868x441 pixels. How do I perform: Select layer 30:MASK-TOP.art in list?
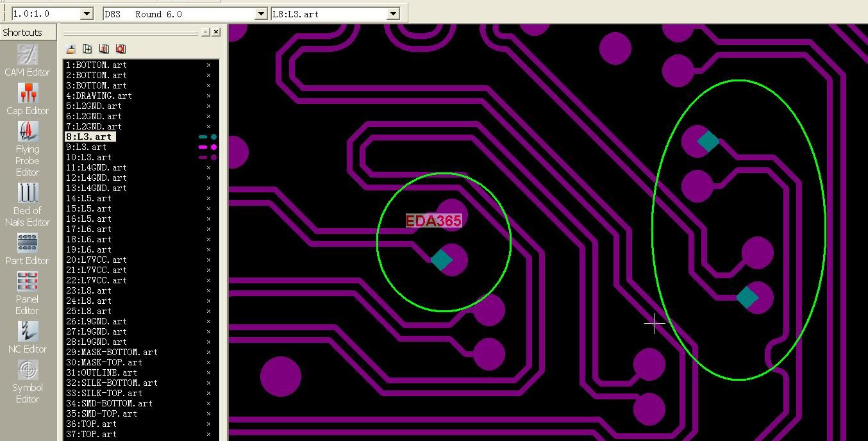click(104, 362)
